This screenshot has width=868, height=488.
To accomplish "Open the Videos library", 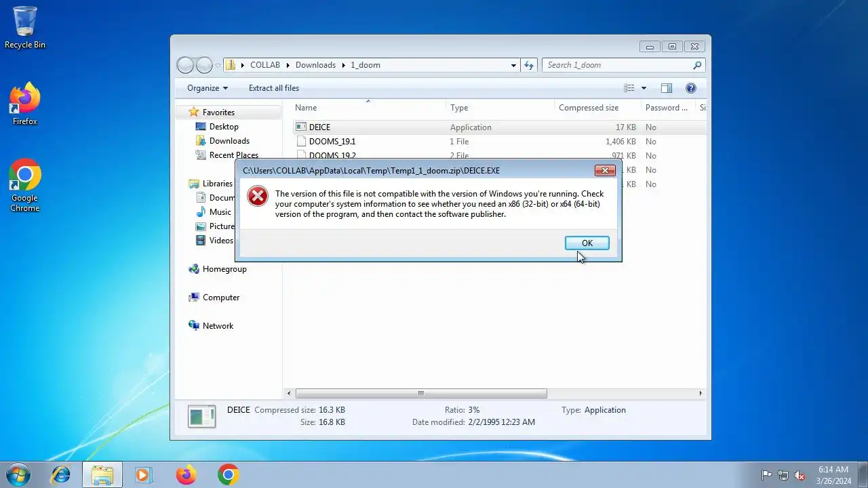I will [x=221, y=241].
